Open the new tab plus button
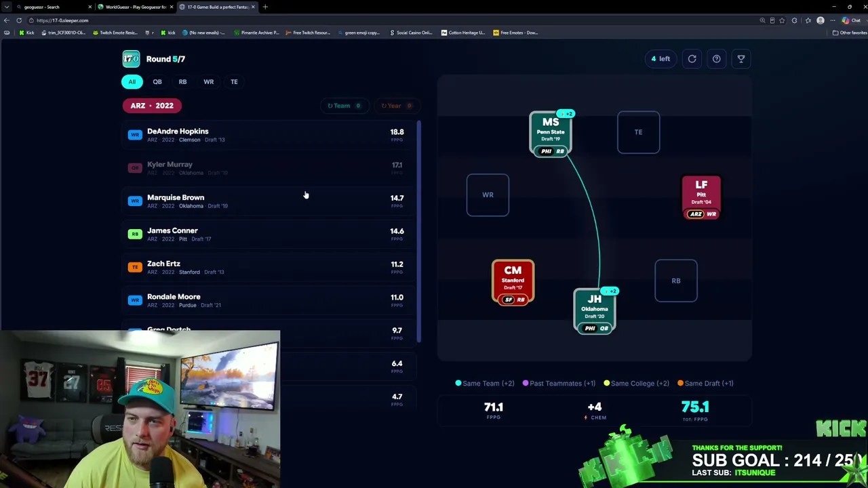The image size is (868, 488). 265,7
